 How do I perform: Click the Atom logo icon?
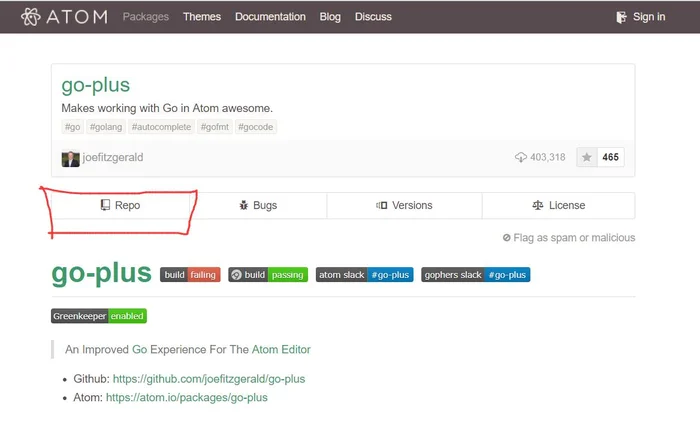pos(31,17)
